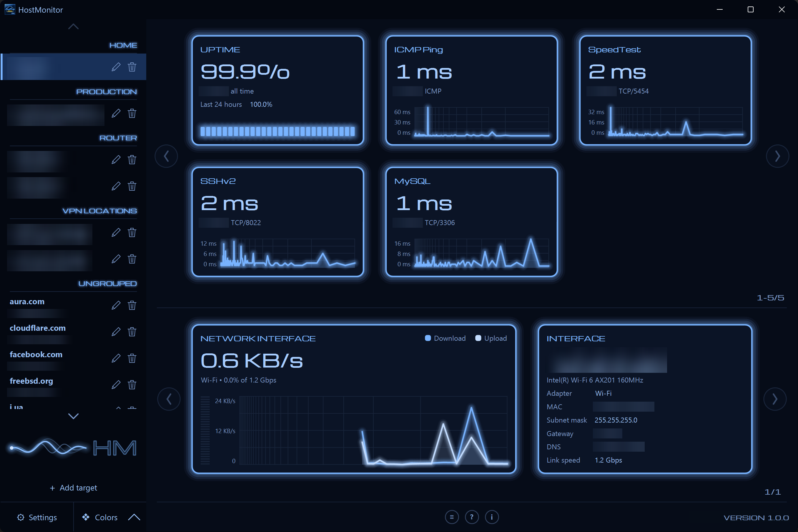Click the uptime history bar
The width and height of the screenshot is (798, 532).
click(x=277, y=131)
